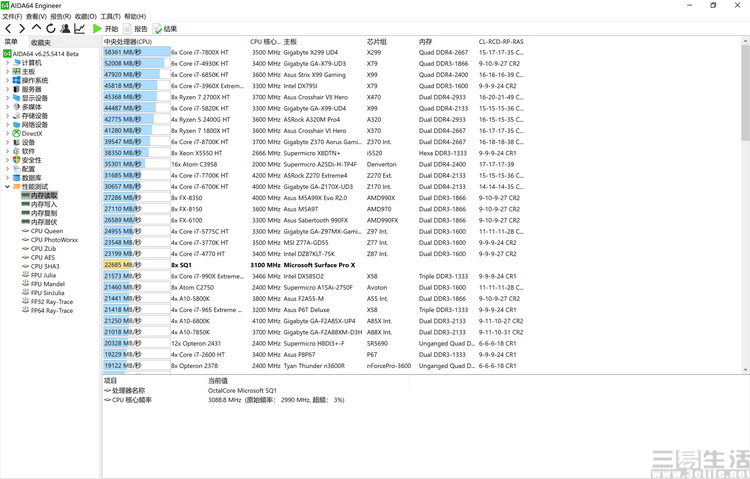Viewport: 750px width, 479px height.
Task: Open the user account icon
Action: [65, 29]
